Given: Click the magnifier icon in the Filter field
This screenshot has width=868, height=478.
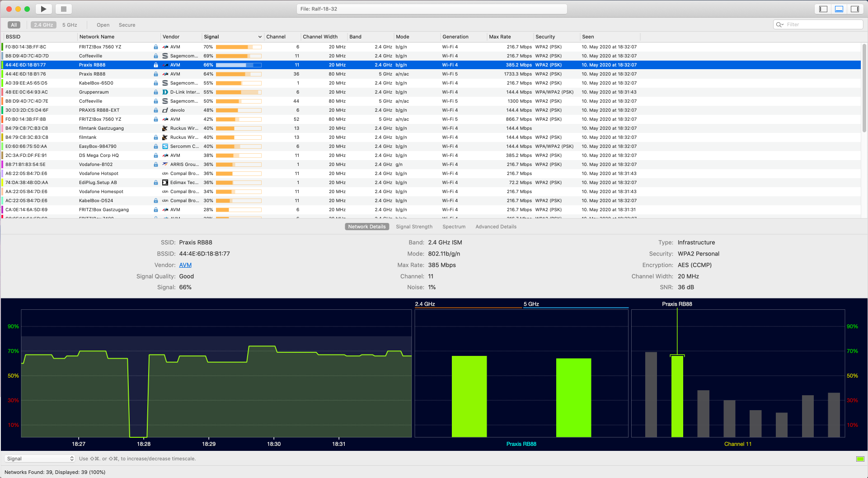Looking at the screenshot, I should pos(779,25).
